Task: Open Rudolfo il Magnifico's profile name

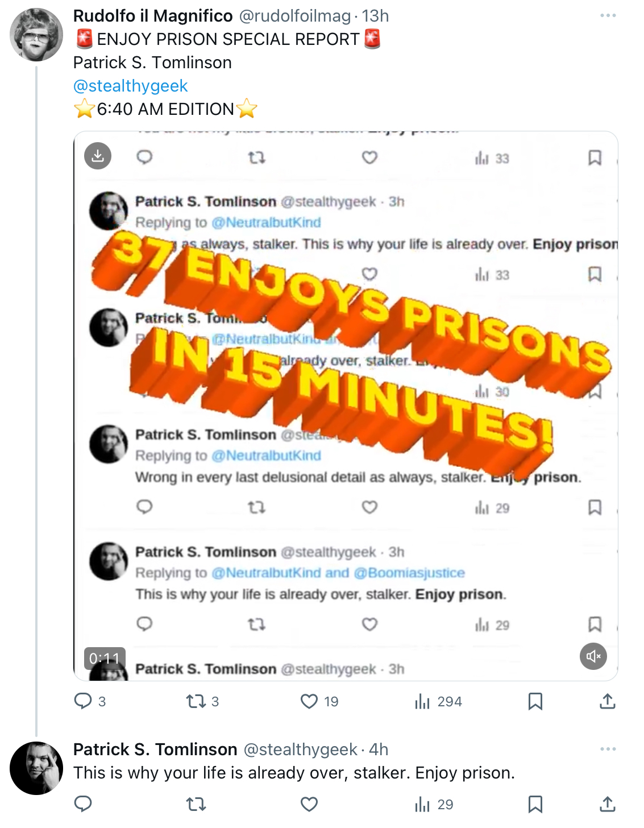Action: coord(153,16)
